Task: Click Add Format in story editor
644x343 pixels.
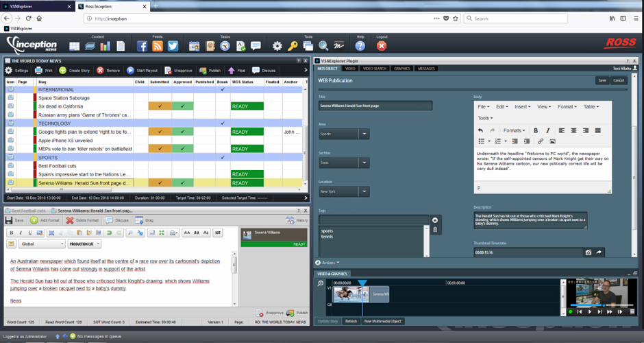Action: pos(45,220)
